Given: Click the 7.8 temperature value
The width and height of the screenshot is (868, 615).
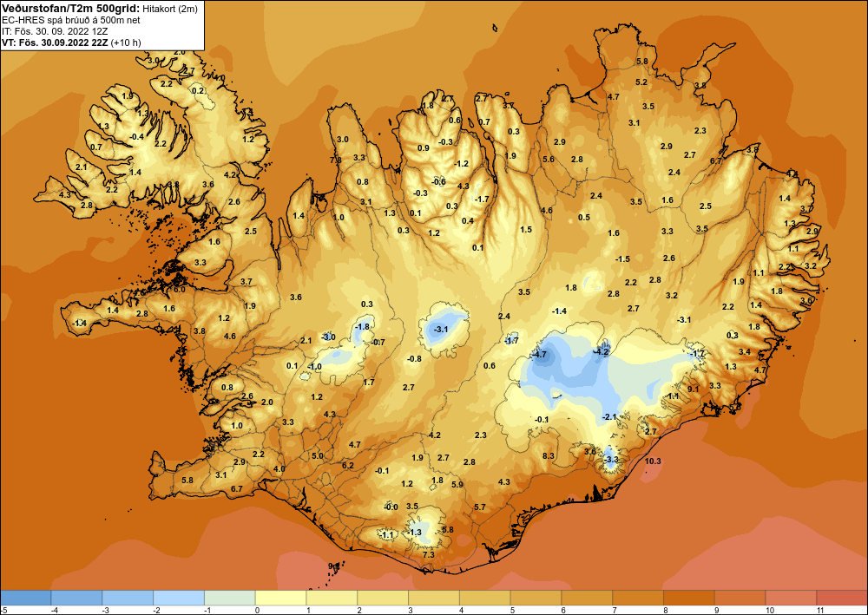Looking at the screenshot, I should click(x=335, y=160).
